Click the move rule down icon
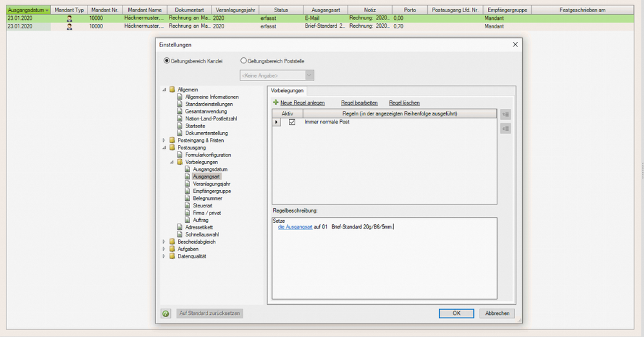The height and width of the screenshot is (337, 644). click(505, 129)
